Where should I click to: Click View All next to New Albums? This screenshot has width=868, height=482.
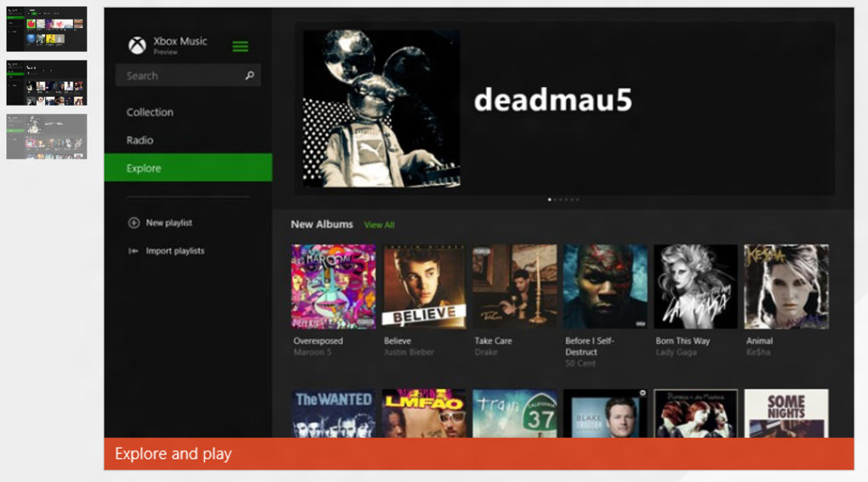[x=380, y=225]
